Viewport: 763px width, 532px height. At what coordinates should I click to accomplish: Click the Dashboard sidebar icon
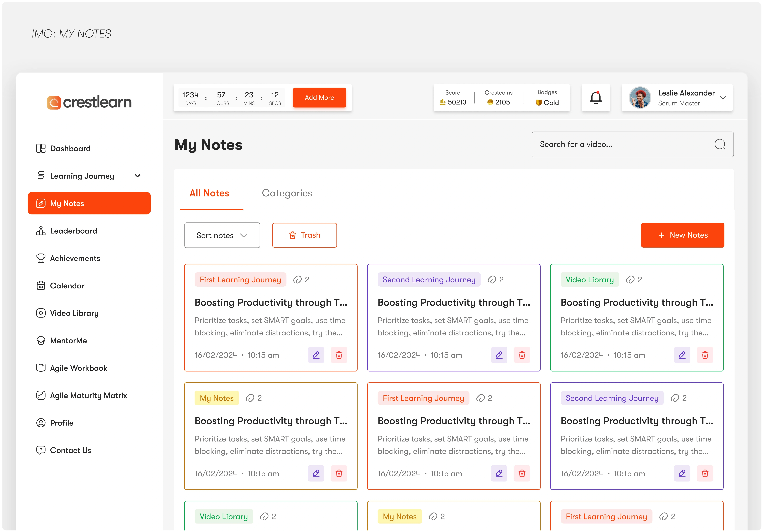point(41,148)
